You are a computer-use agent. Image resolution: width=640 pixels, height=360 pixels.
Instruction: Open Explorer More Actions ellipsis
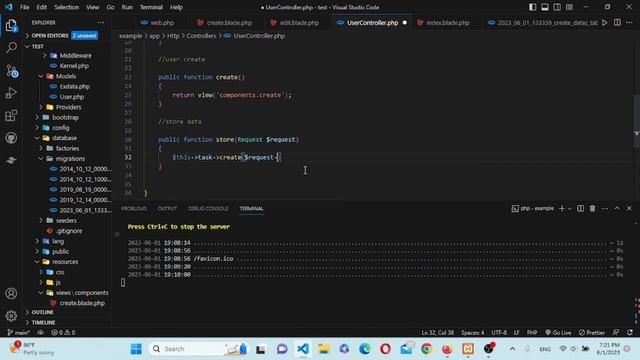101,22
